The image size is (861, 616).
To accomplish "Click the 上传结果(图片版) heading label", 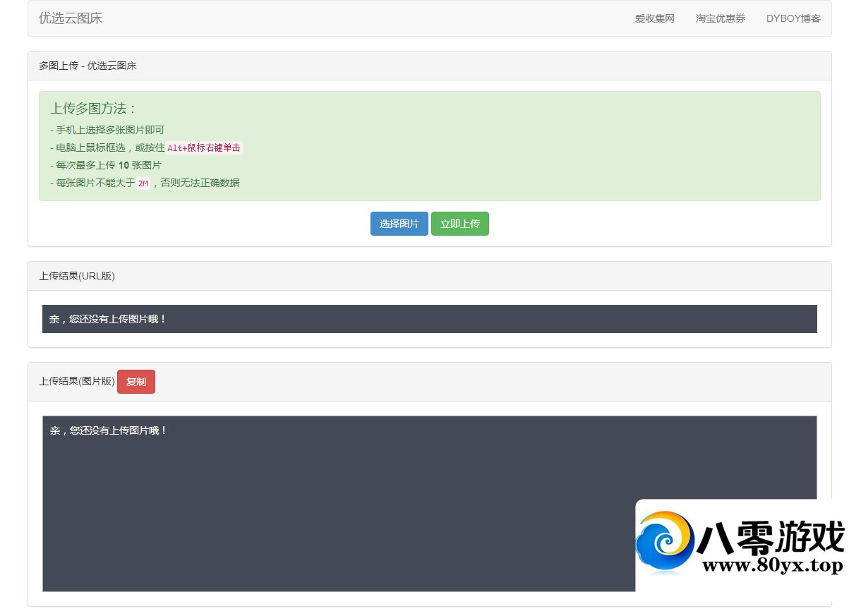I will coord(77,381).
